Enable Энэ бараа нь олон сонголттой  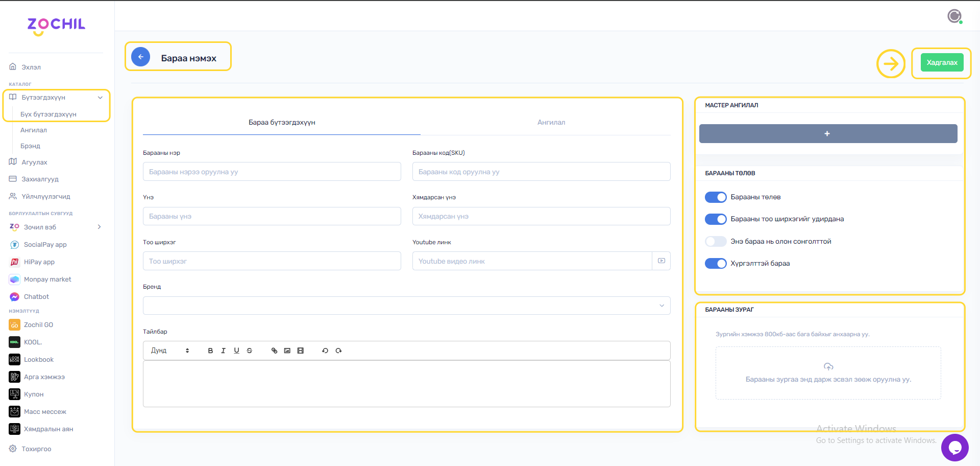tap(716, 242)
